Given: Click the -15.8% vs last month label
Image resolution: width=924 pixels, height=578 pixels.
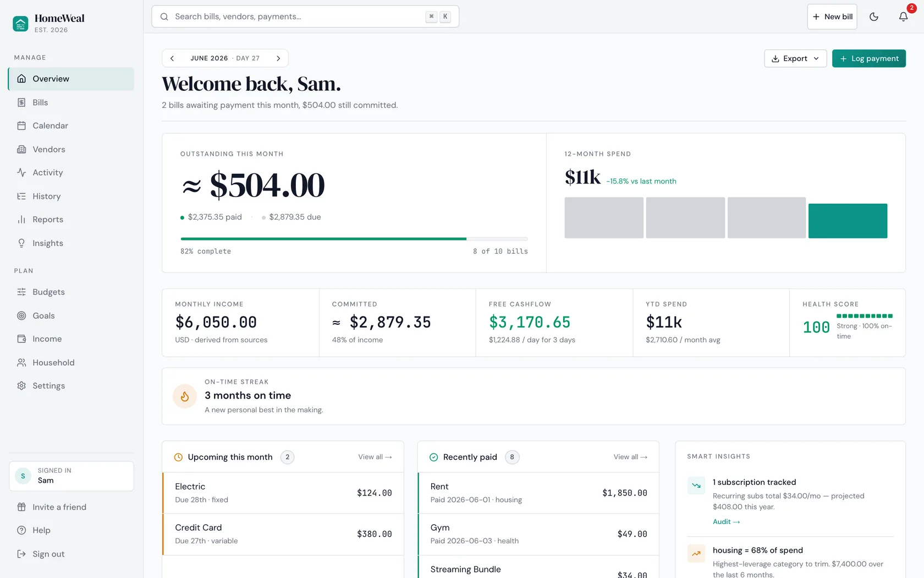Looking at the screenshot, I should (x=641, y=181).
